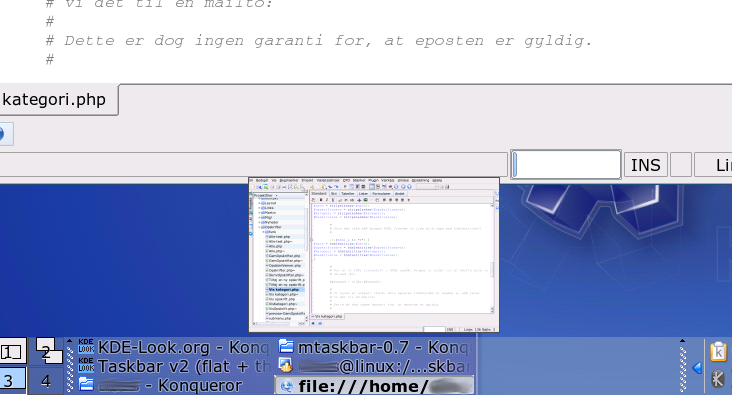Click the dotted taskbar applet handle near pager
The height and width of the screenshot is (395, 732).
tap(70, 368)
